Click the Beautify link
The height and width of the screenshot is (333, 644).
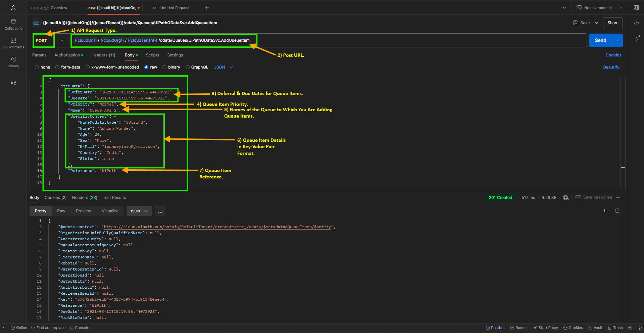(x=611, y=67)
